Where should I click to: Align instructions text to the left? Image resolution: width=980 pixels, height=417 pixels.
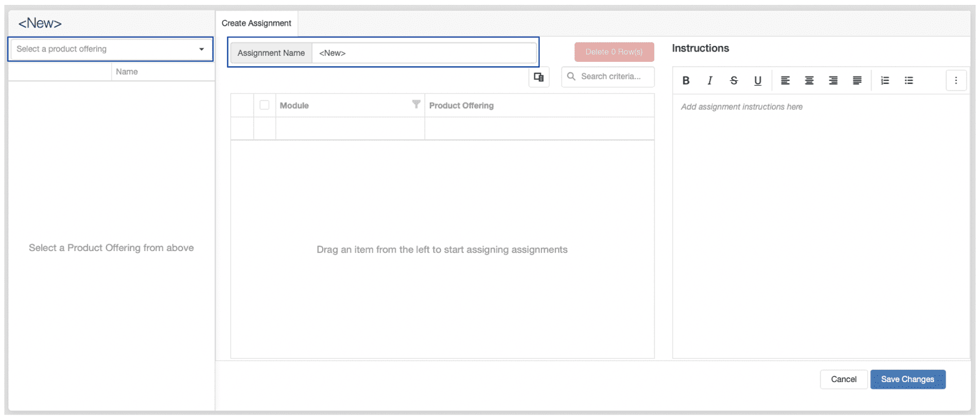pos(785,80)
